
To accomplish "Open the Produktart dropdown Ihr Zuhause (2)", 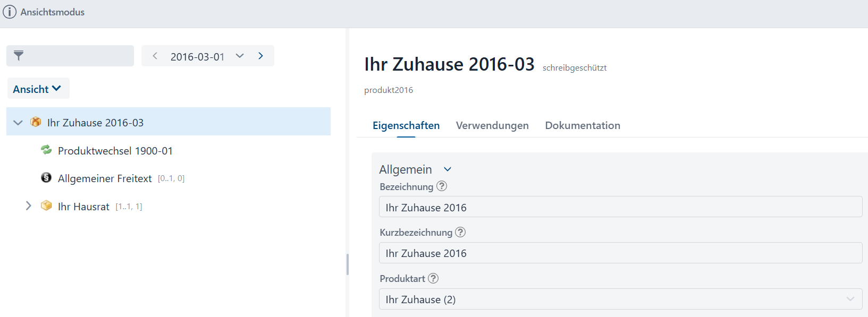I will [x=620, y=299].
